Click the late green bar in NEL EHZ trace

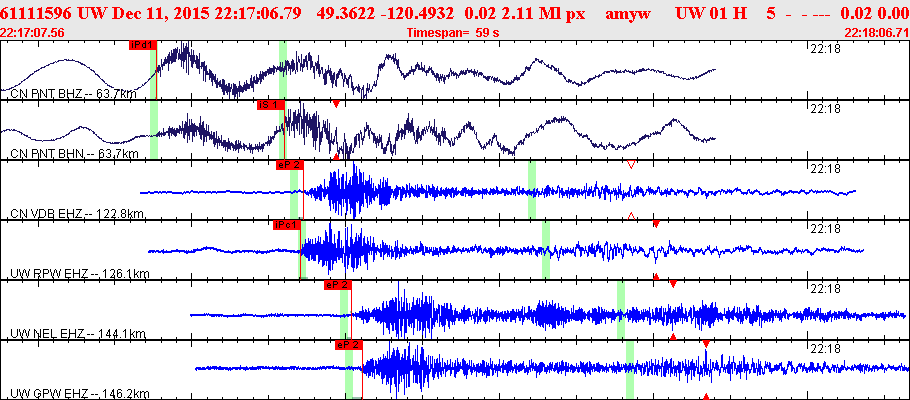620,310
